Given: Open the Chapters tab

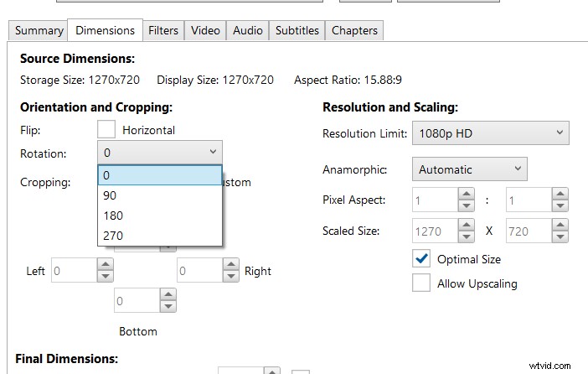Looking at the screenshot, I should coord(354,30).
